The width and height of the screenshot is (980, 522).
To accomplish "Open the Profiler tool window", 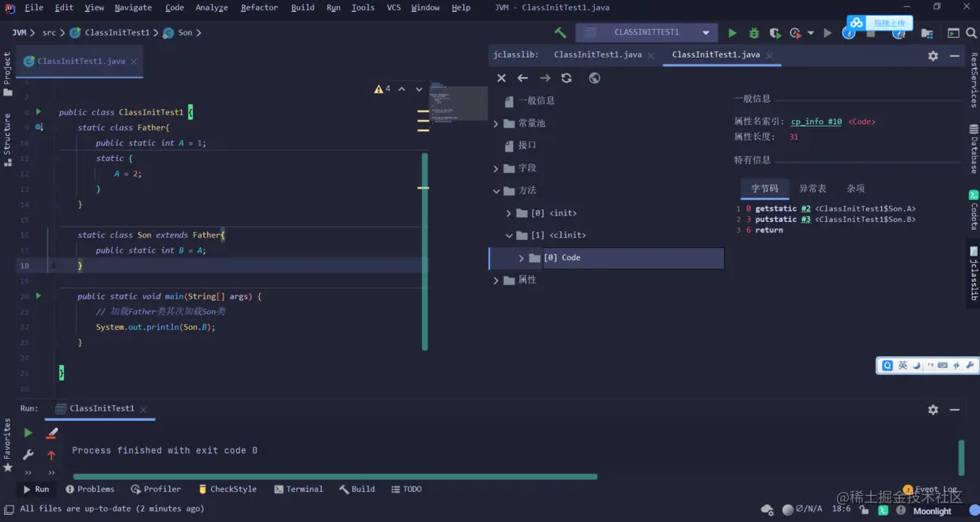I will tap(156, 490).
